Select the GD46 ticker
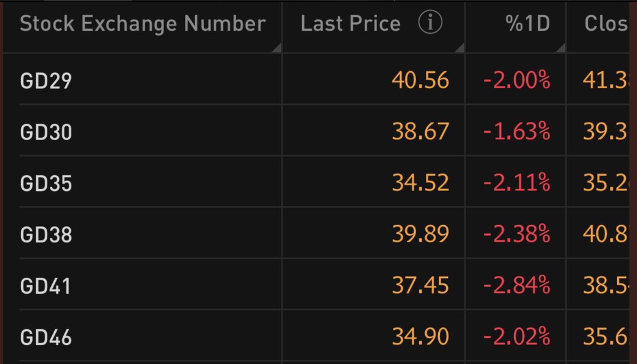 click(46, 337)
